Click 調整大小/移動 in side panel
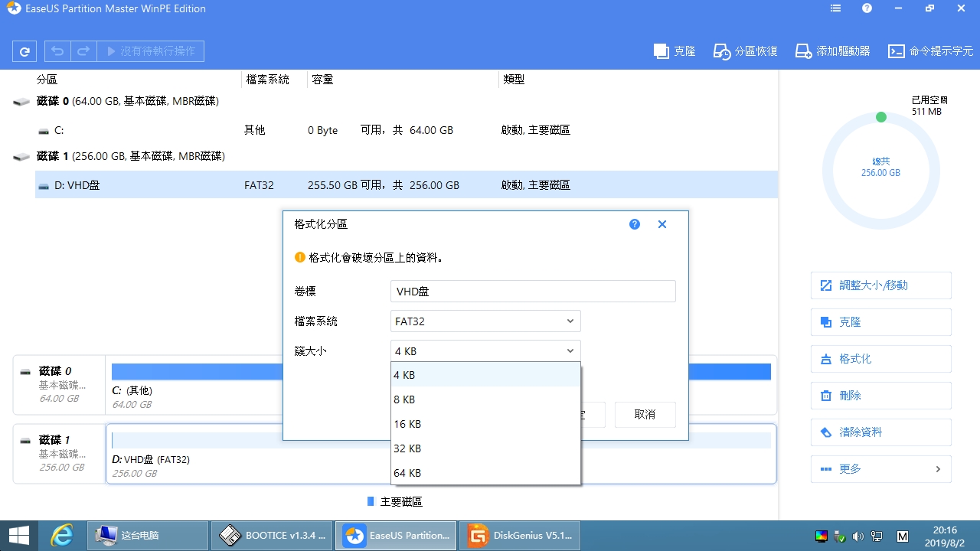The image size is (980, 551). (880, 285)
